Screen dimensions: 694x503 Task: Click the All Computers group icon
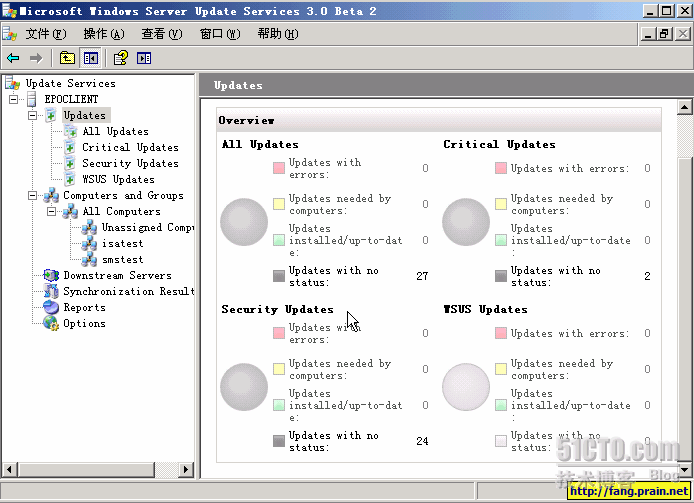[x=70, y=211]
